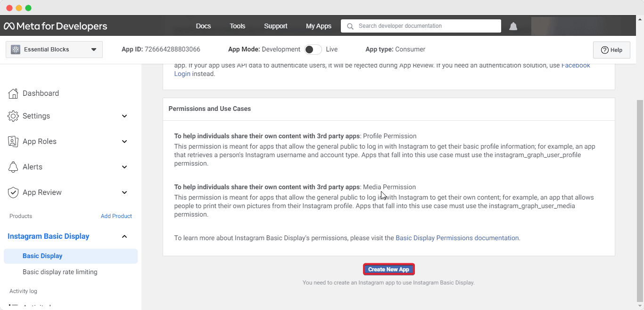
Task: Open the Basic Display Permissions documentation link
Action: [x=457, y=238]
